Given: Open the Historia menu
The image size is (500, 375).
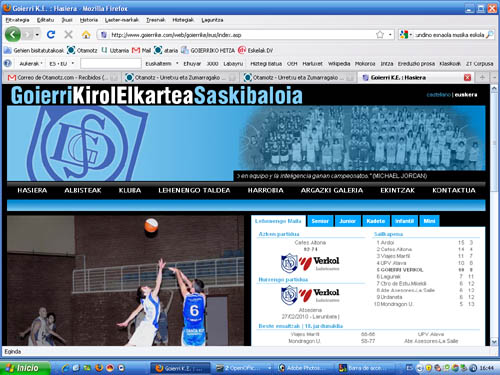Looking at the screenshot, I should (x=89, y=20).
